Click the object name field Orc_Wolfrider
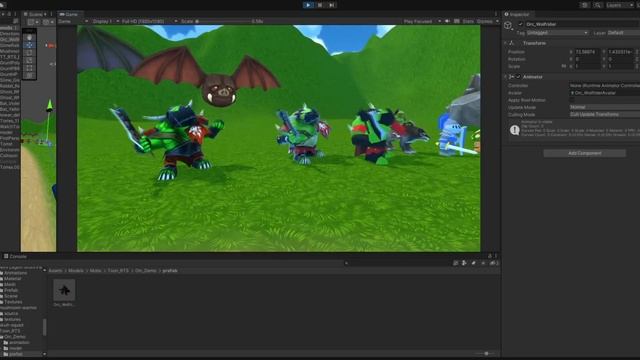The height and width of the screenshot is (360, 640). [x=583, y=24]
